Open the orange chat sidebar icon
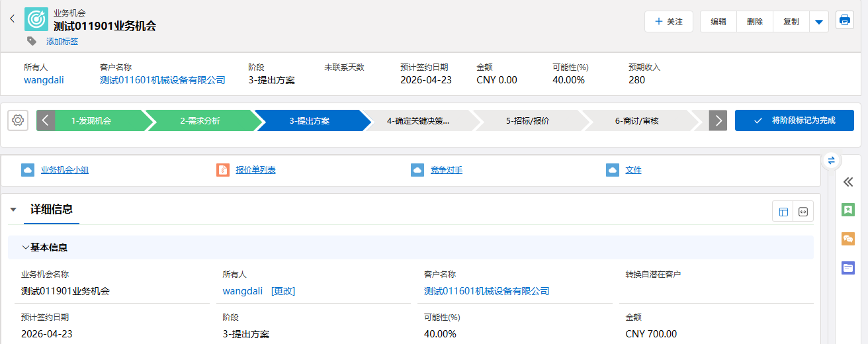 click(x=847, y=239)
